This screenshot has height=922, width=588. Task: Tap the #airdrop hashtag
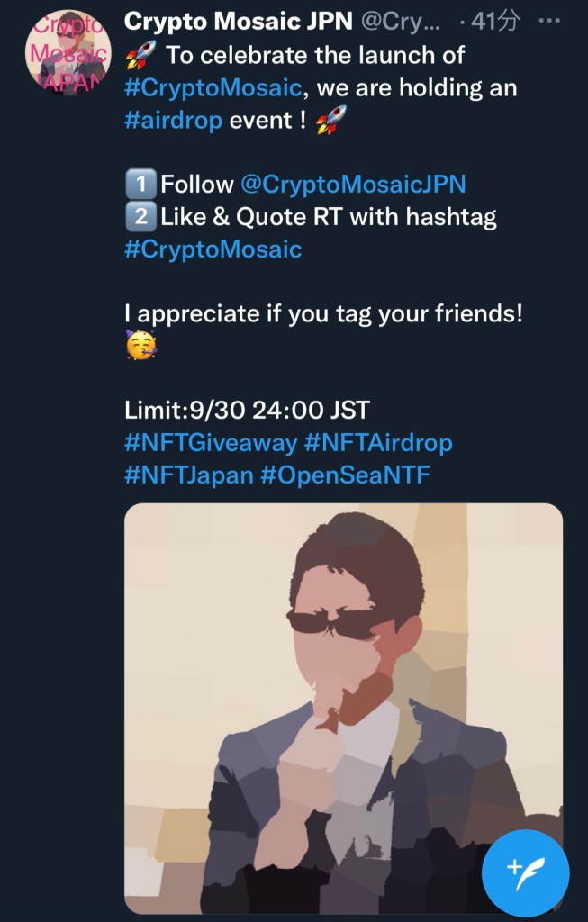pyautogui.click(x=173, y=120)
